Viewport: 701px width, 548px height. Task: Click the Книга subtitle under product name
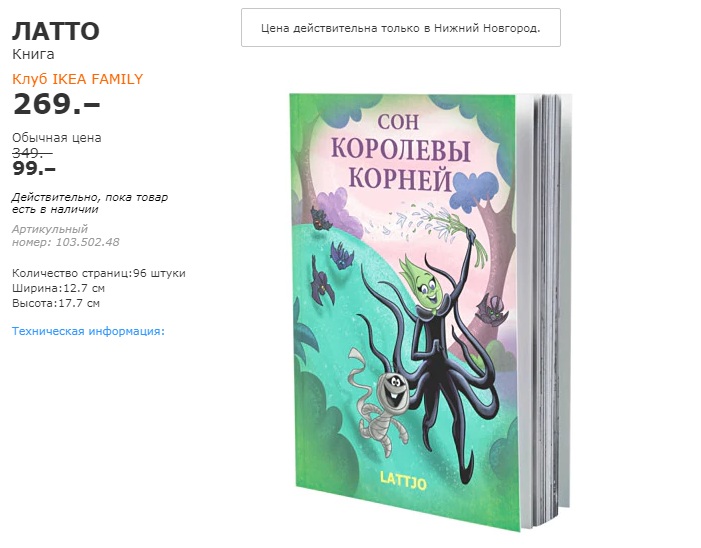point(33,55)
